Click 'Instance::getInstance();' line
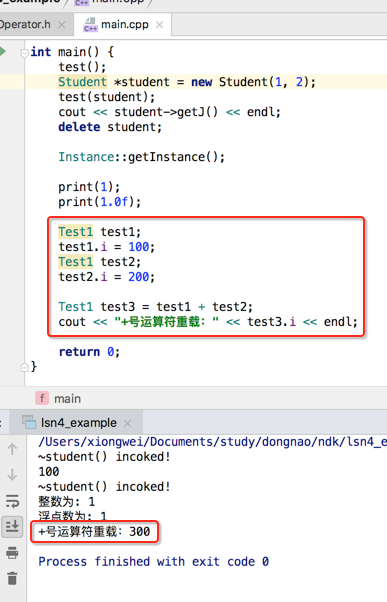The image size is (387, 602). click(142, 157)
